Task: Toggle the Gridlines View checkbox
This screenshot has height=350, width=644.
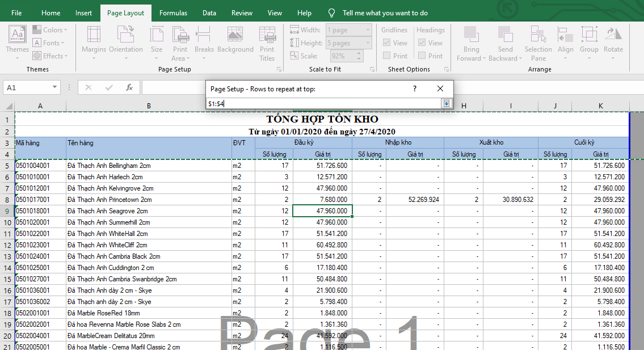Action: tap(387, 43)
